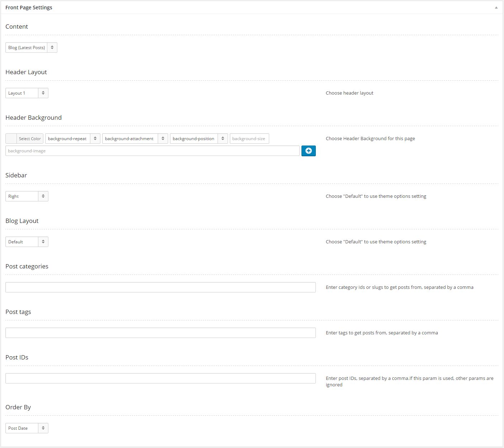Click the background-size input field
This screenshot has height=448, width=504.
tap(249, 139)
